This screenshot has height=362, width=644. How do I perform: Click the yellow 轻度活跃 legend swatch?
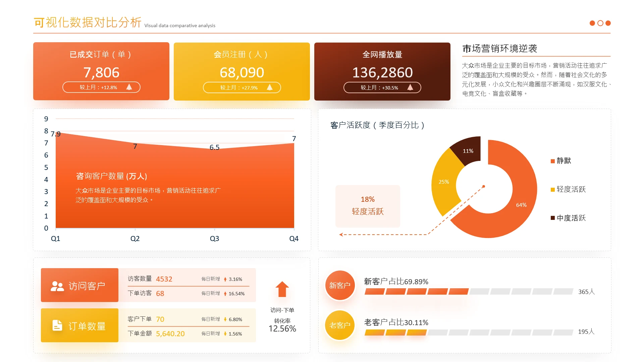point(552,190)
